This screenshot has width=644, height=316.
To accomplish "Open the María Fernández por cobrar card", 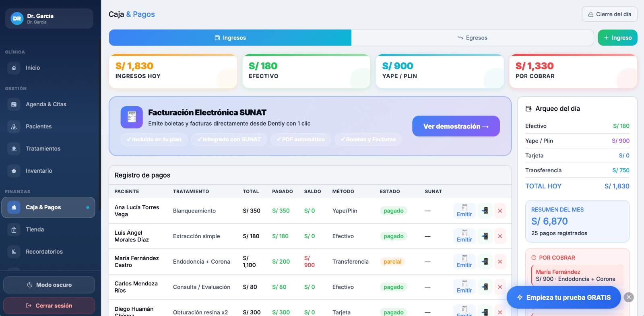I will coord(578,275).
